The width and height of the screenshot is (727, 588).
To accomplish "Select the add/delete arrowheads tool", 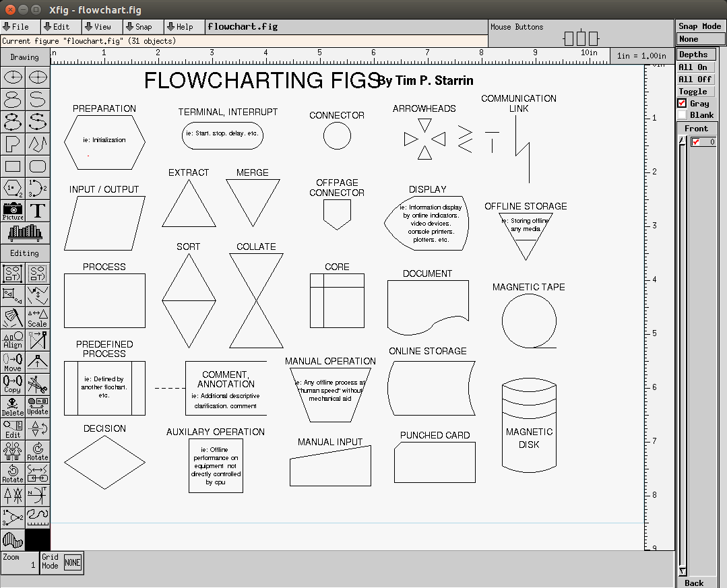I will tap(13, 496).
